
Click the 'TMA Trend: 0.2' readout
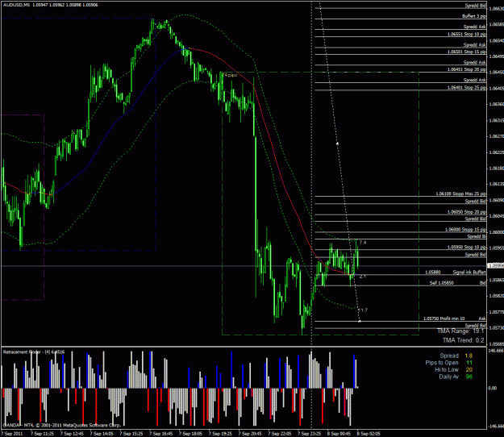[x=463, y=340]
